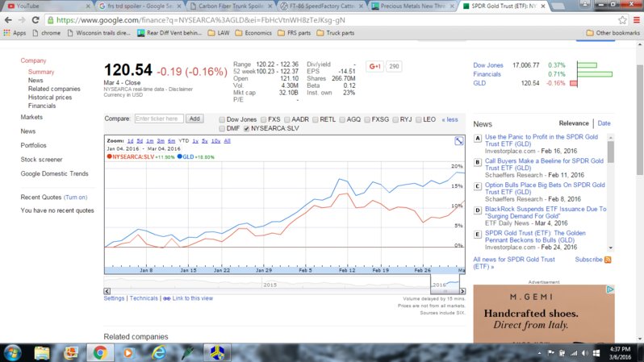The width and height of the screenshot is (644, 362).
Task: Click news marker A icon
Action: tap(477, 139)
